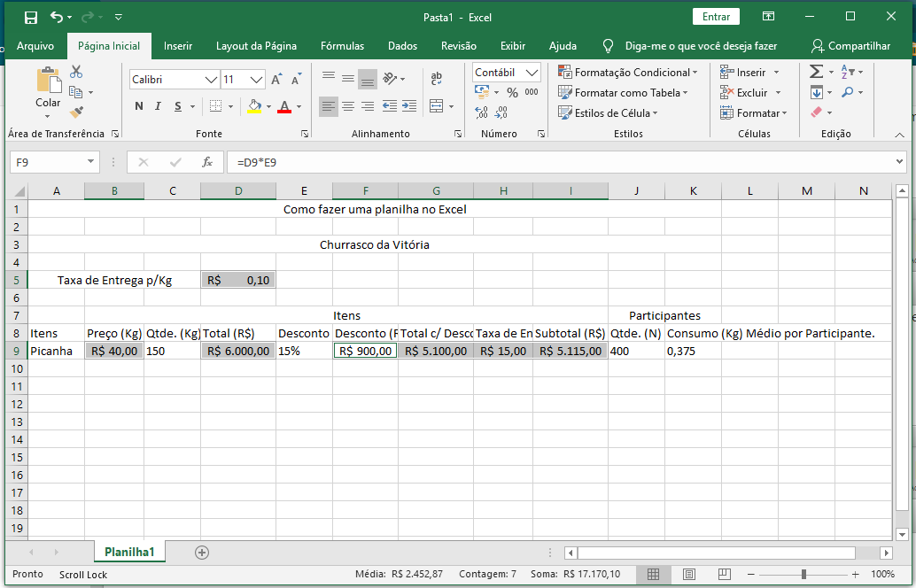Click the Insert Function fx icon
The width and height of the screenshot is (916, 588).
click(207, 162)
